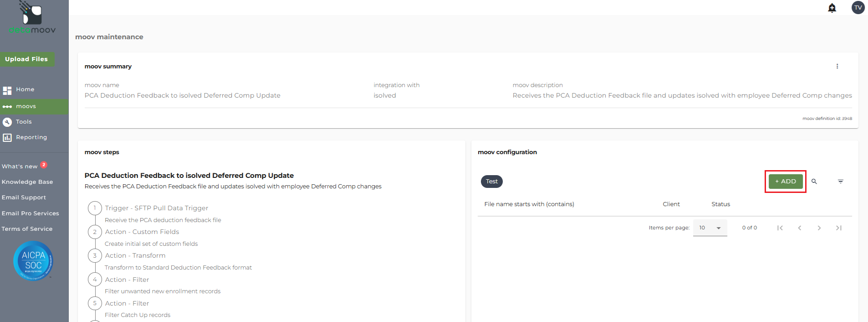Viewport: 868px width, 322px height.
Task: Sort by Status column header
Action: coord(721,204)
